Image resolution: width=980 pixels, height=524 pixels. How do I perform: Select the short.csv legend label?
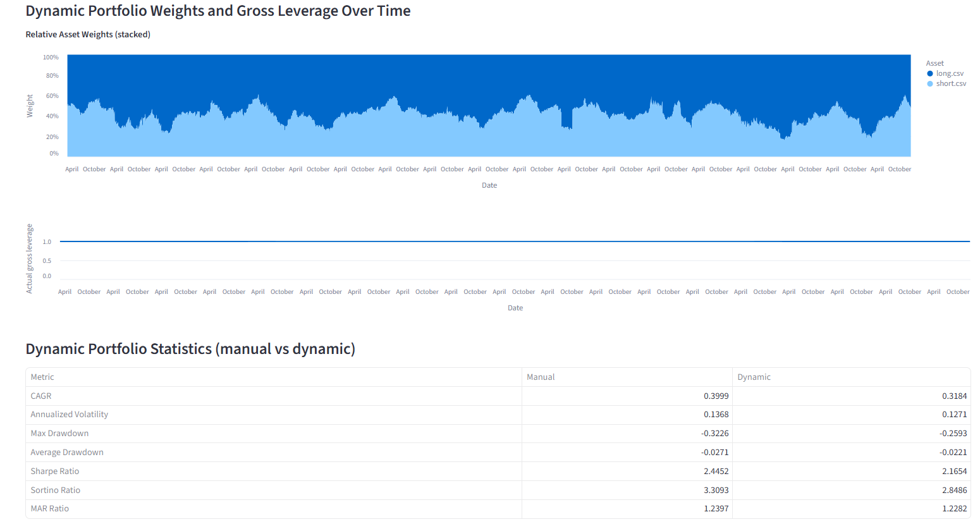(x=951, y=83)
